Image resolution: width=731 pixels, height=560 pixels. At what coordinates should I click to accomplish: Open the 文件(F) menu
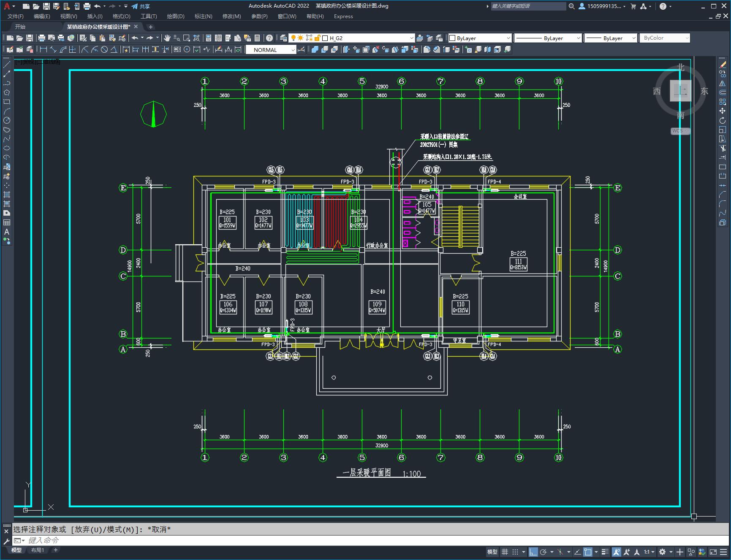(16, 16)
